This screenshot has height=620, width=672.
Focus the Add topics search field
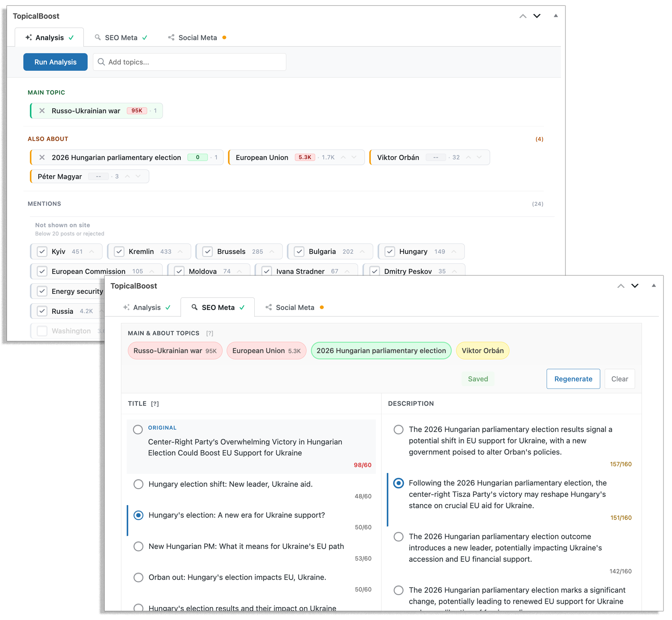[x=190, y=62]
